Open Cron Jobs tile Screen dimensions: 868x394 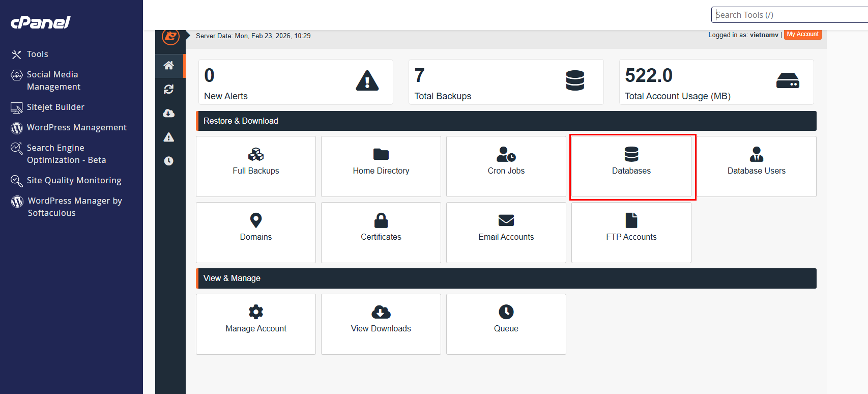point(506,166)
